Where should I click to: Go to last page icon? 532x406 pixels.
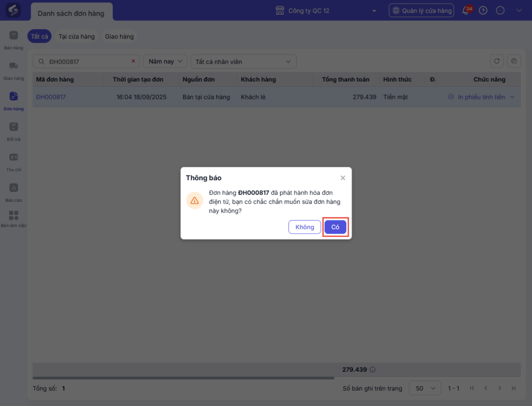(514, 388)
